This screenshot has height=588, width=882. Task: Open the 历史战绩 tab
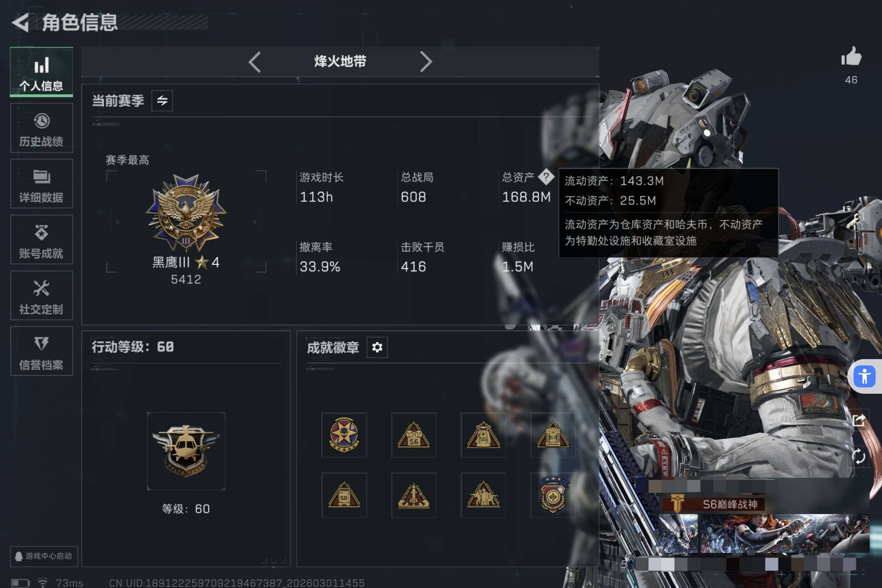click(x=42, y=128)
